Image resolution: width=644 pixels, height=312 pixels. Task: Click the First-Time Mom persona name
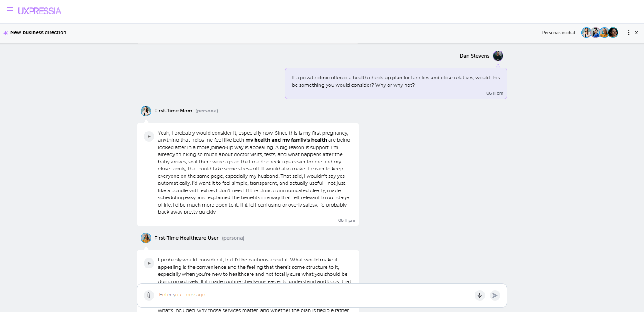click(173, 111)
